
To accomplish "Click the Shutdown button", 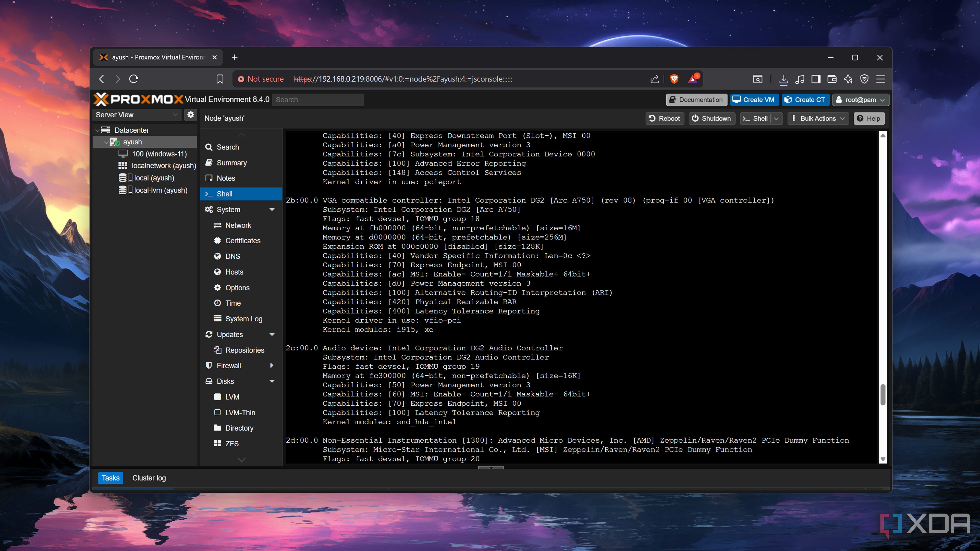I will pyautogui.click(x=712, y=118).
